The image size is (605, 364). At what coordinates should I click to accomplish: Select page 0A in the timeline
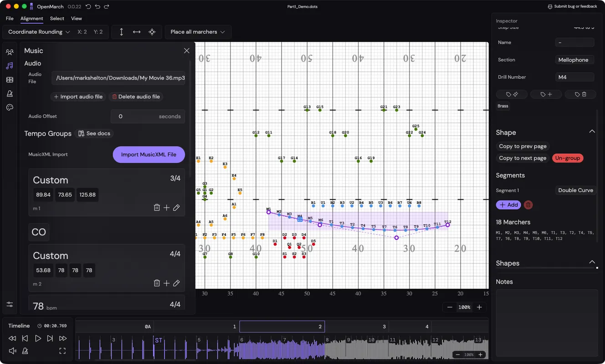(115, 327)
